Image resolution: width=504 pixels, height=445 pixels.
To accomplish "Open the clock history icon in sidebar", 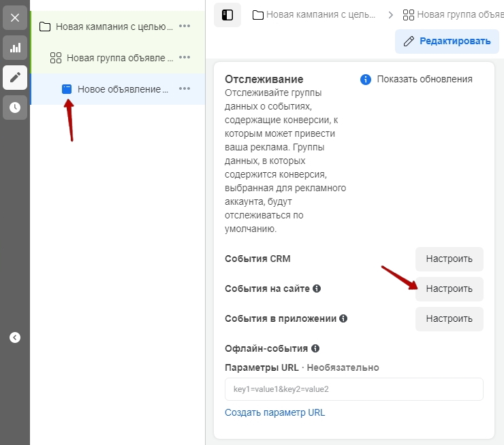I will coord(15,108).
